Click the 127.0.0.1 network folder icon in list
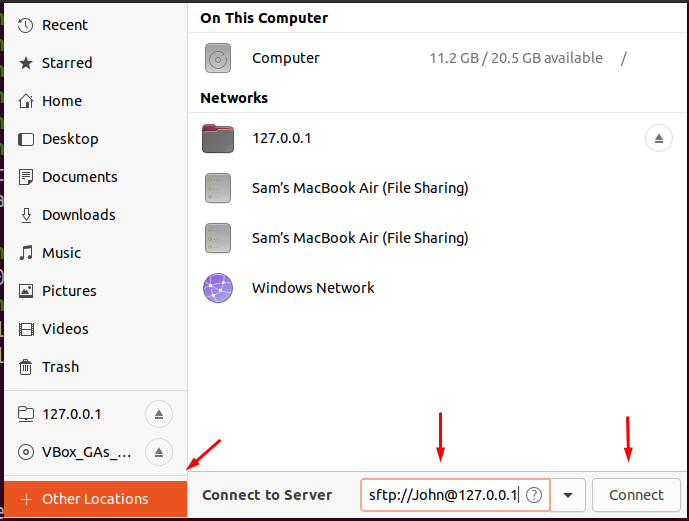The image size is (689, 521). click(218, 138)
